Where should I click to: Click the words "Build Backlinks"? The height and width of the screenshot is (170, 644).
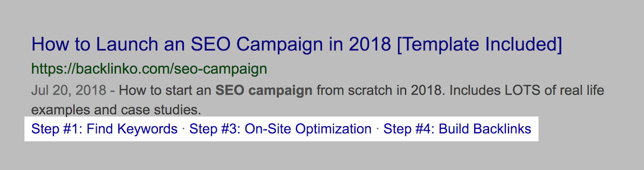pos(485,129)
